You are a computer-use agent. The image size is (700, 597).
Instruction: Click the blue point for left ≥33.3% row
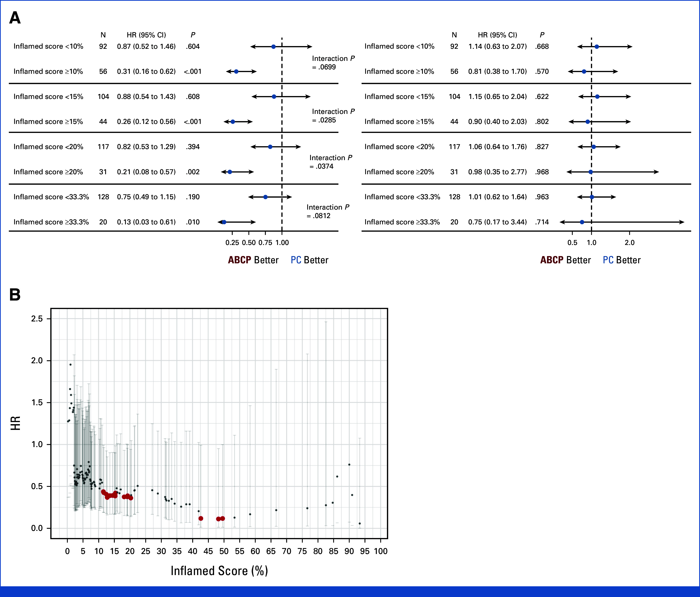point(224,222)
